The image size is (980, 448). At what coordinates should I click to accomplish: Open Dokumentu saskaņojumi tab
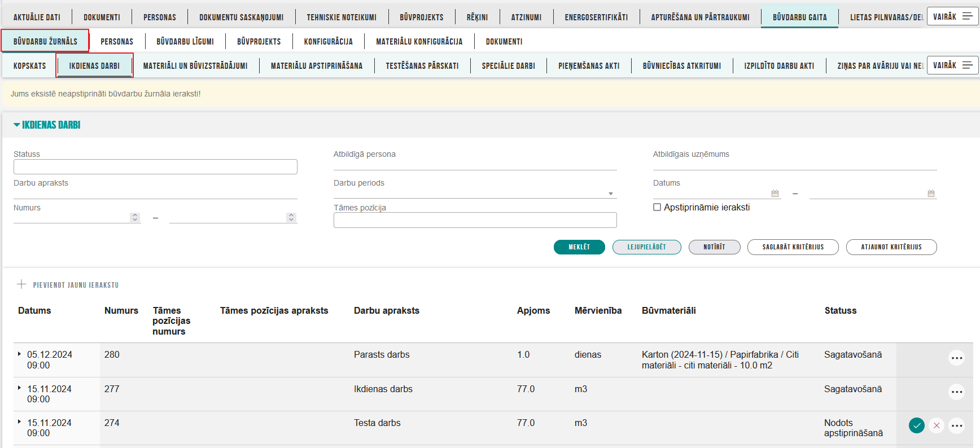point(242,17)
